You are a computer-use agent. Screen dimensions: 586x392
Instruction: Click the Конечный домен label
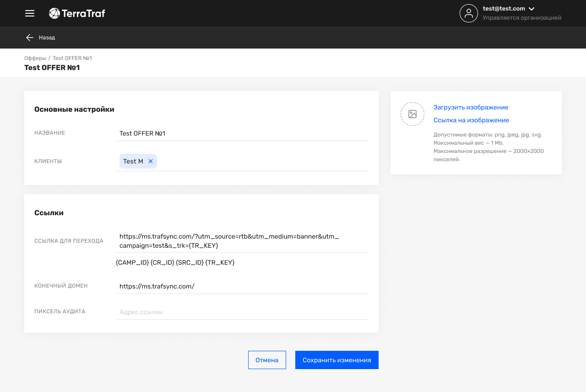(61, 286)
